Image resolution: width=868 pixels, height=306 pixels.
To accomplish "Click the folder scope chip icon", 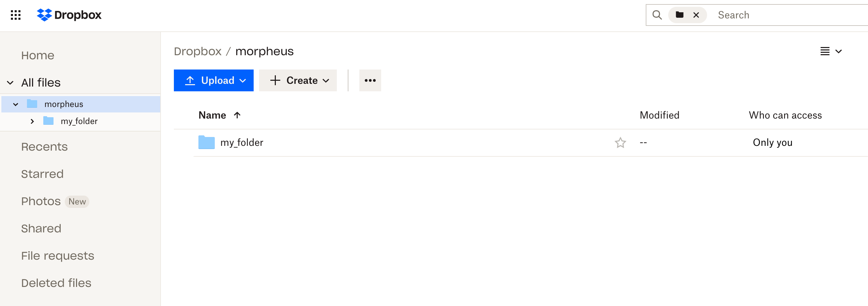I will [x=680, y=15].
